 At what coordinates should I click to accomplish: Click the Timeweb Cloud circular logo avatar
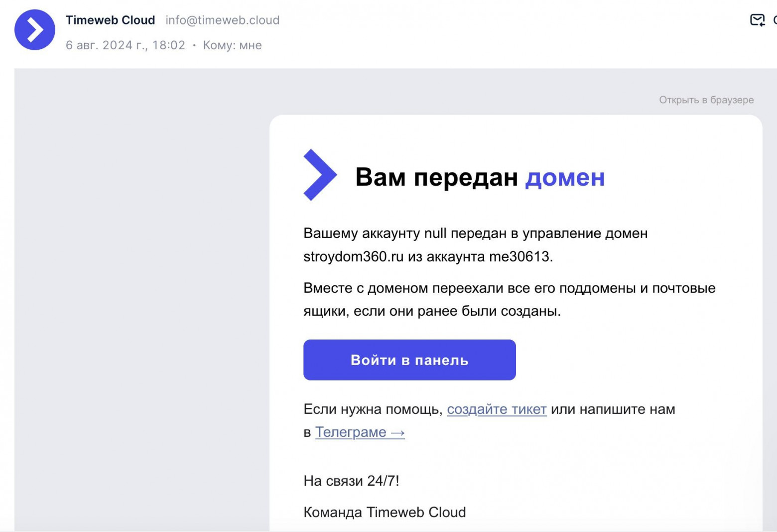point(34,30)
